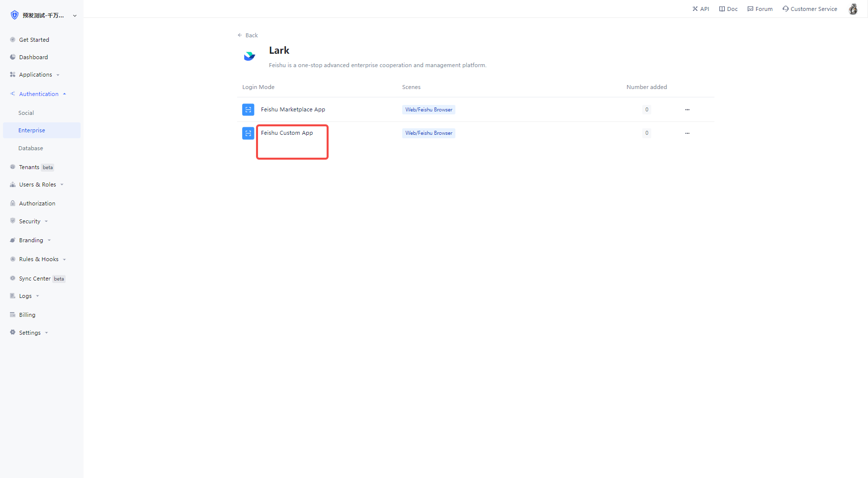Click the Feishu Marketplace App row icon

click(x=248, y=109)
